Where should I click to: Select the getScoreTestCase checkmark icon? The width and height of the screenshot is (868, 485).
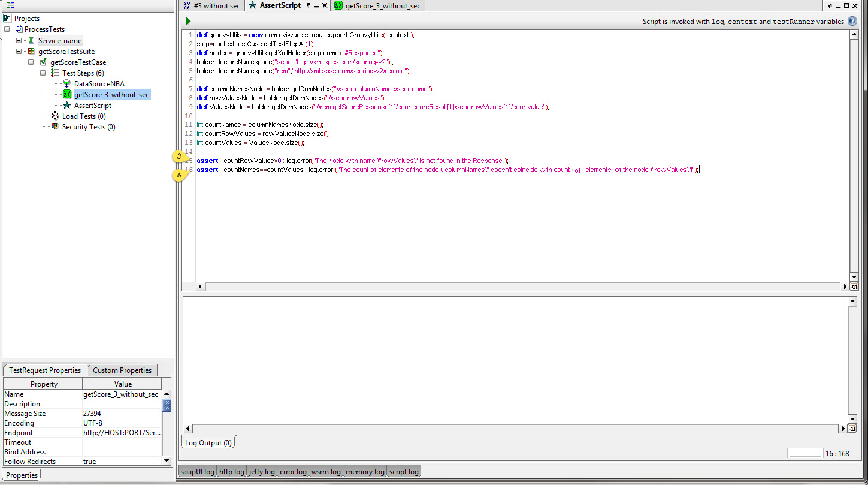coord(44,62)
